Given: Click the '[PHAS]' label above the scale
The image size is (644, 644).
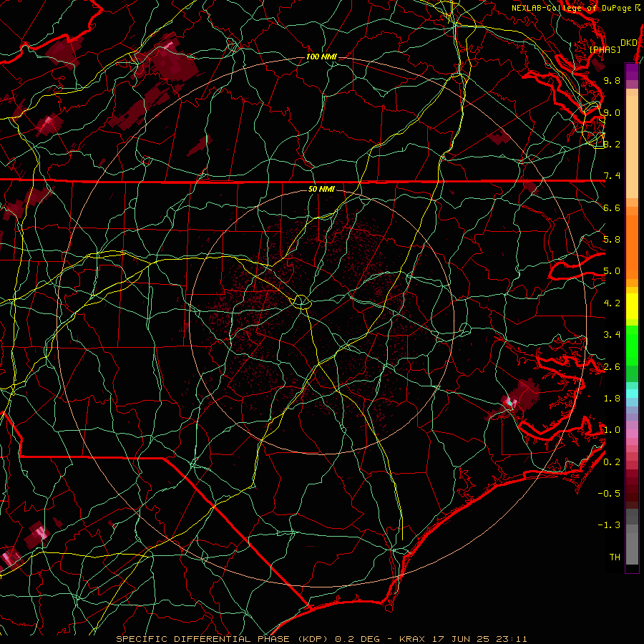Looking at the screenshot, I should click(605, 49).
